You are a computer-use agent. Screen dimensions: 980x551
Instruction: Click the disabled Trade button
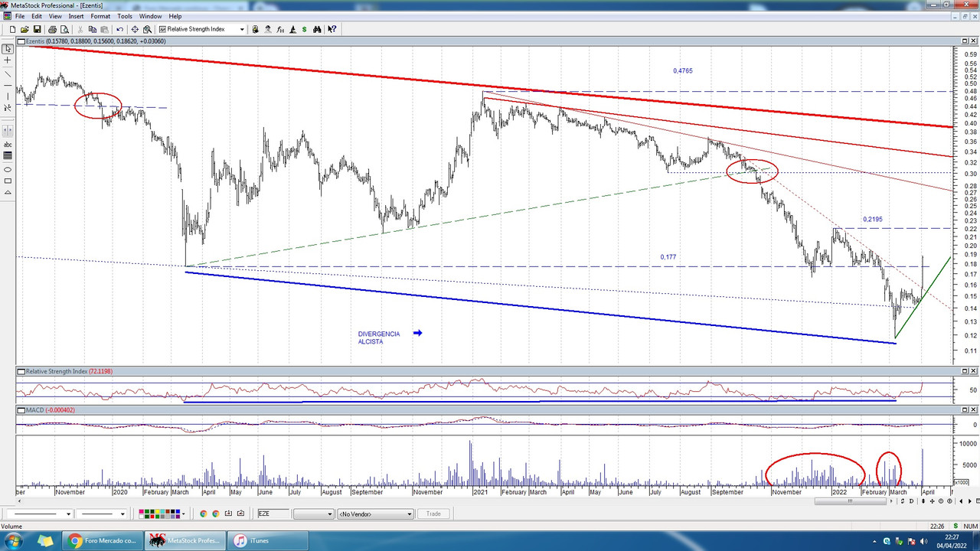pyautogui.click(x=433, y=513)
